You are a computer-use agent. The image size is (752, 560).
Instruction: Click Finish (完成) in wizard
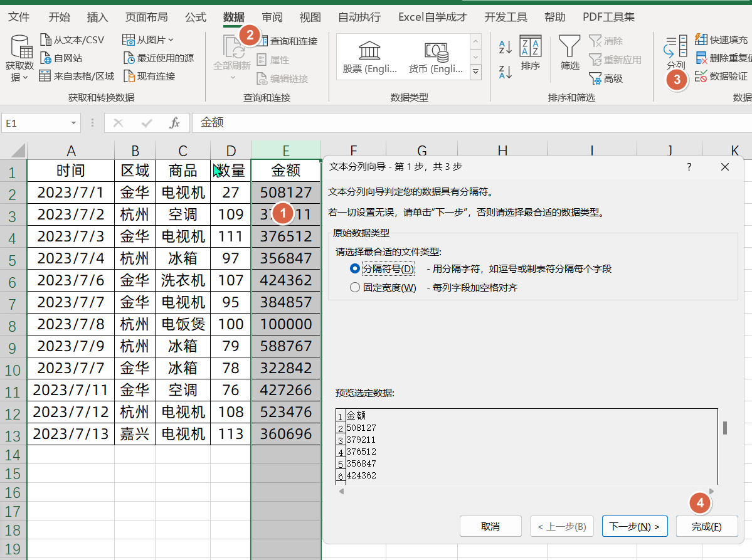[706, 526]
